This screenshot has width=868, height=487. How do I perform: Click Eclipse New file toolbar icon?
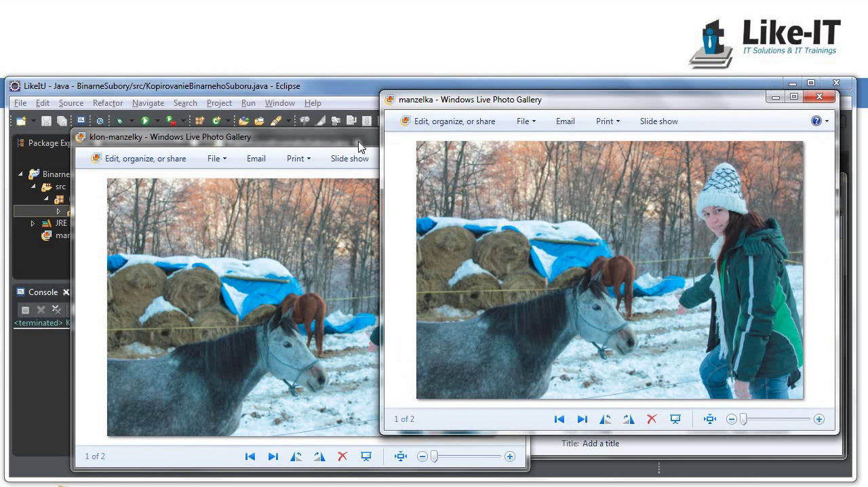21,121
